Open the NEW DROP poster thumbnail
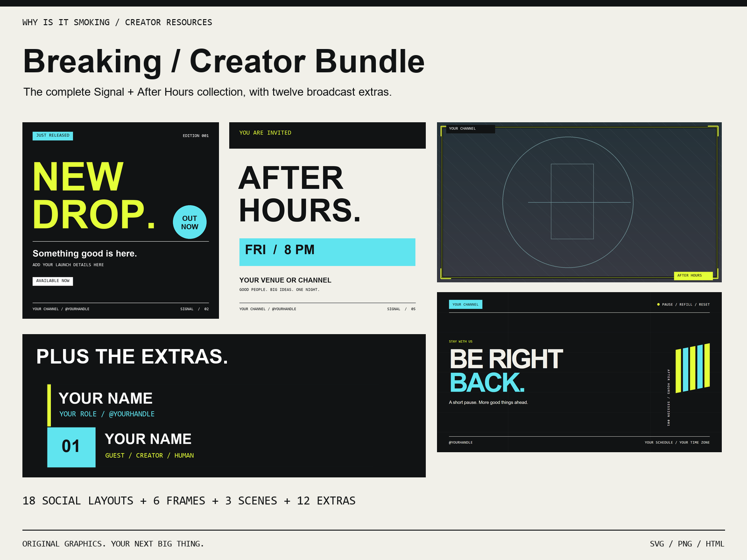Screen dimensions: 747x560 120,220
